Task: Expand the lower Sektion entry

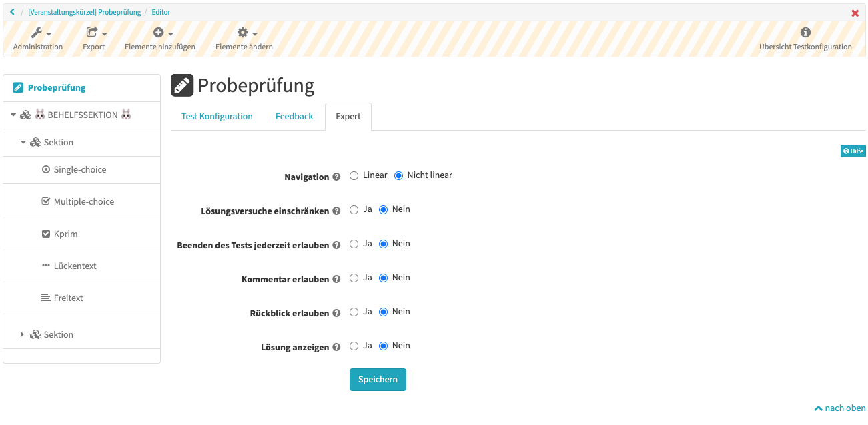Action: tap(22, 334)
